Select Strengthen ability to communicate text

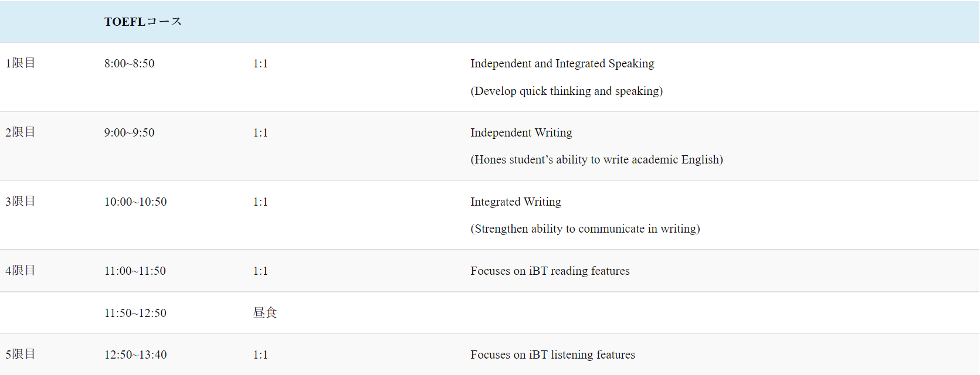[x=585, y=229]
